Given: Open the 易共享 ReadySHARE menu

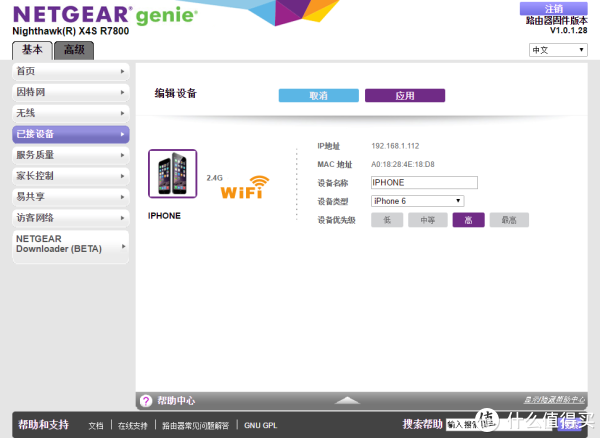Looking at the screenshot, I should tap(71, 197).
